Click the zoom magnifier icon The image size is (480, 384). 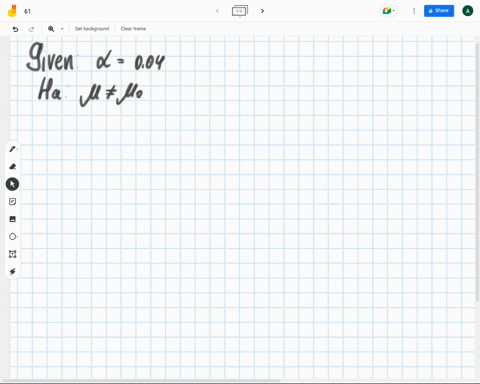click(51, 29)
